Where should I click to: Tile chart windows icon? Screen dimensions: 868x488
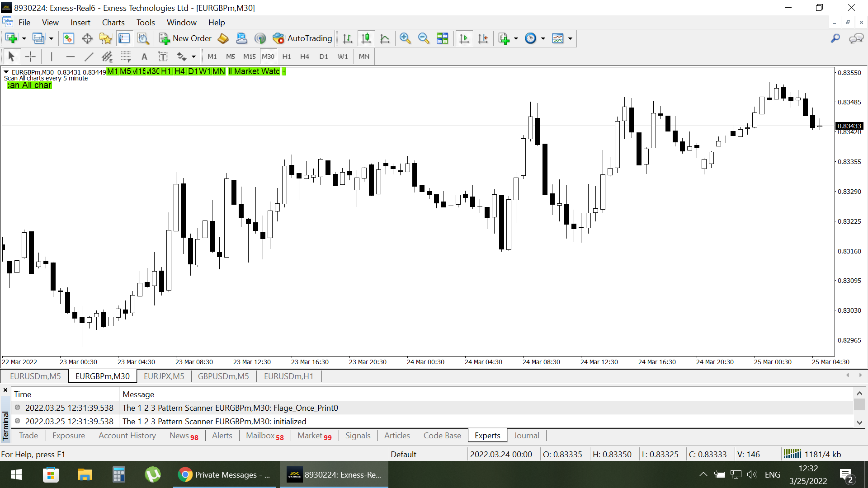[443, 38]
